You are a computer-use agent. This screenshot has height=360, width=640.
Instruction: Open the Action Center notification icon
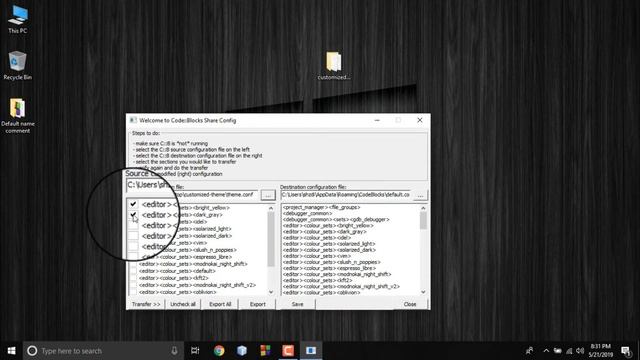click(x=626, y=351)
